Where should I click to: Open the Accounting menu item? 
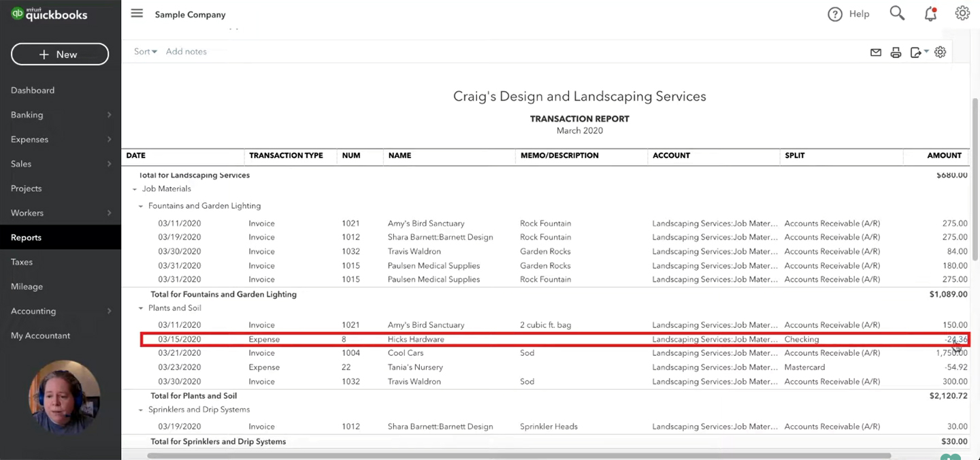33,311
